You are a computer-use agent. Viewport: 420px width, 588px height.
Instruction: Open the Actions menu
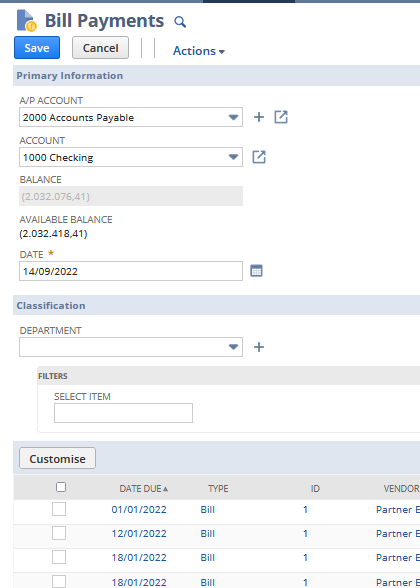[x=199, y=51]
